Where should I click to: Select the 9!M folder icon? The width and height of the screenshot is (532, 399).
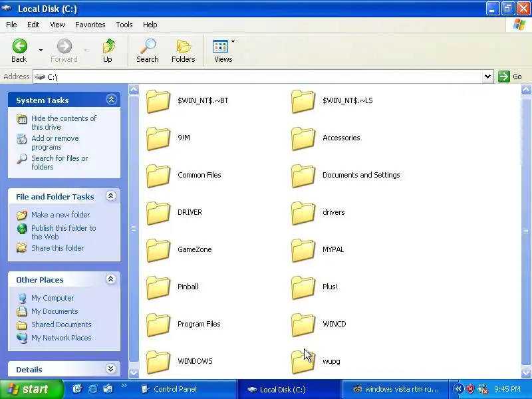pyautogui.click(x=158, y=138)
